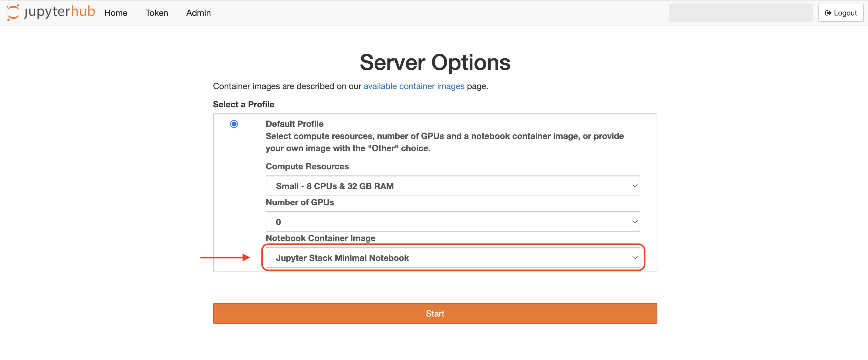Screen dimensions: 868x360
Task: Open the available container images link
Action: tap(413, 86)
